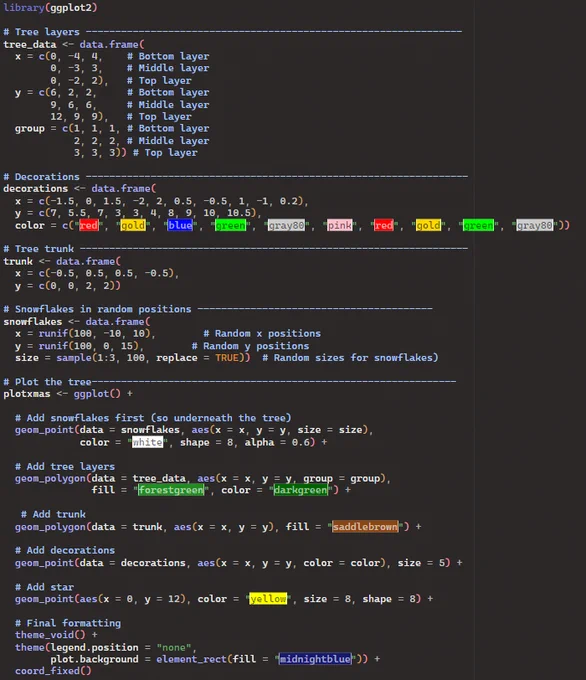Image resolution: width=586 pixels, height=680 pixels.
Task: Click the theme_void() call
Action: click(x=50, y=635)
